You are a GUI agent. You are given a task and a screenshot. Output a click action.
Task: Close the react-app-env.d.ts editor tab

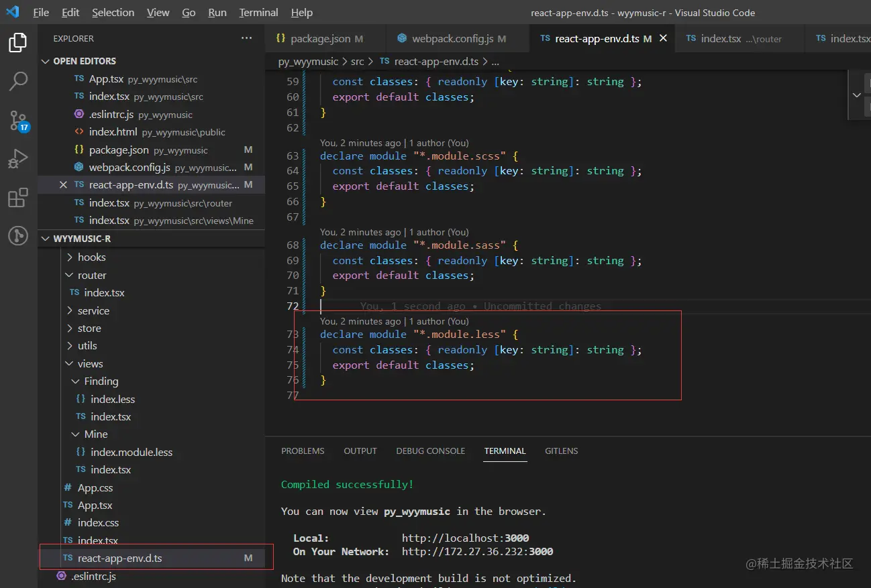tap(663, 39)
